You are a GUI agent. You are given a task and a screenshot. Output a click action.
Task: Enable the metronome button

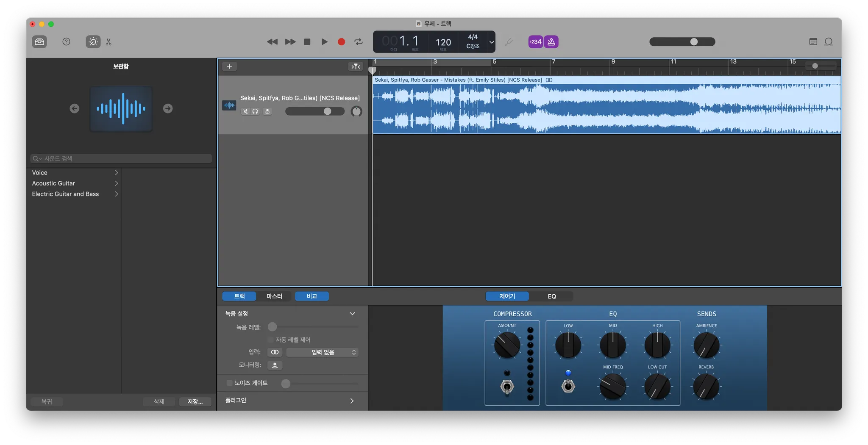click(x=551, y=41)
